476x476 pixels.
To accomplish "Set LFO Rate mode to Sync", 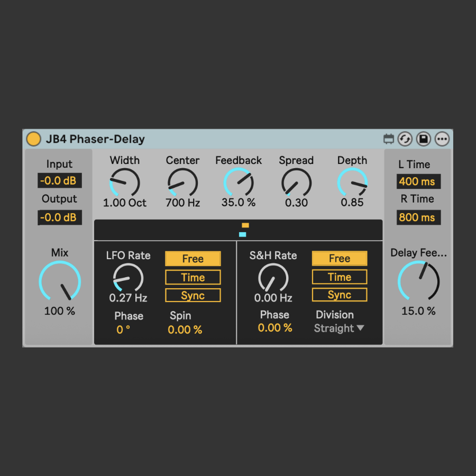I will [193, 296].
